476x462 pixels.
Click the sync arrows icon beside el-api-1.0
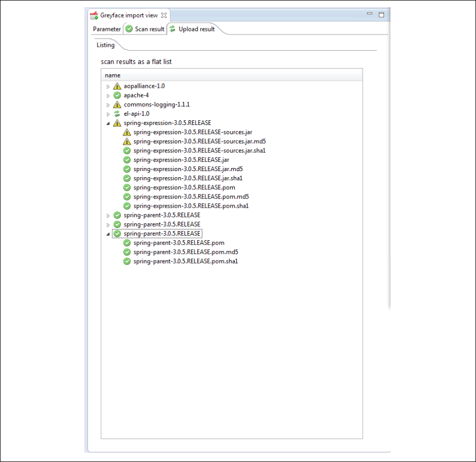click(117, 114)
